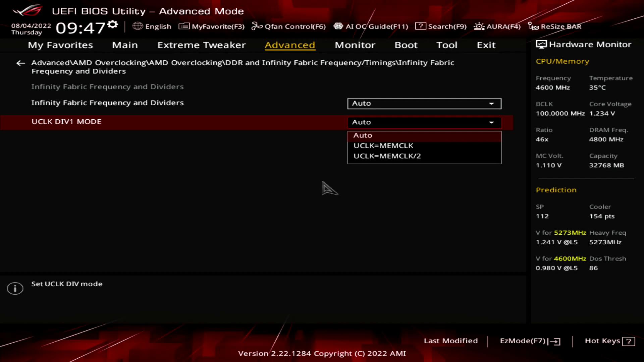Click the Dos Thresh value 86
The width and height of the screenshot is (644, 362).
[593, 268]
